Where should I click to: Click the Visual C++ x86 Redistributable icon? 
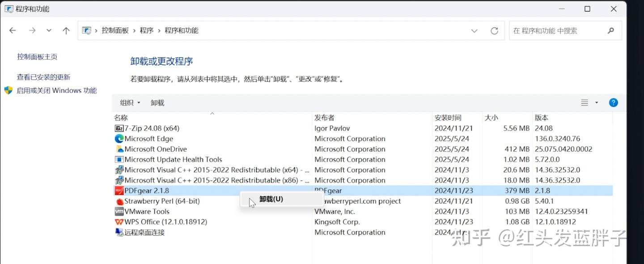(x=119, y=180)
